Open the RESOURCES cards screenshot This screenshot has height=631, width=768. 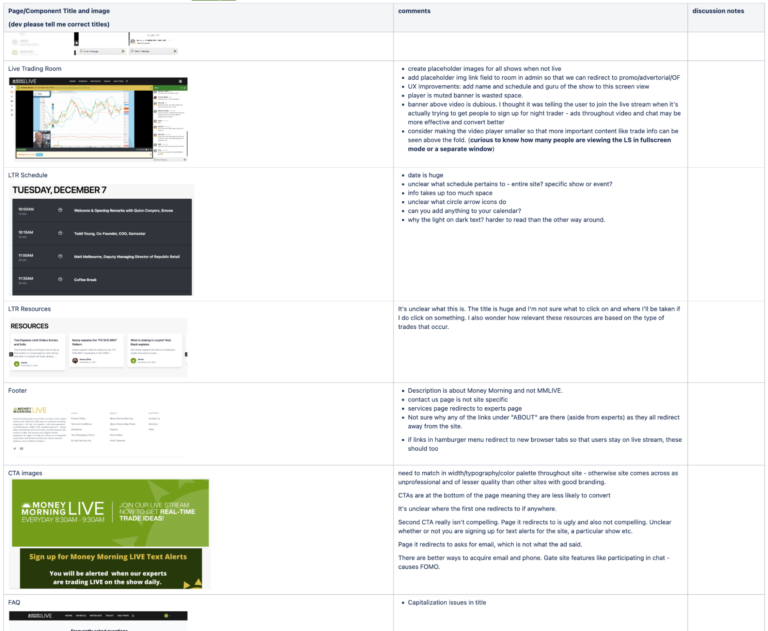(x=98, y=347)
